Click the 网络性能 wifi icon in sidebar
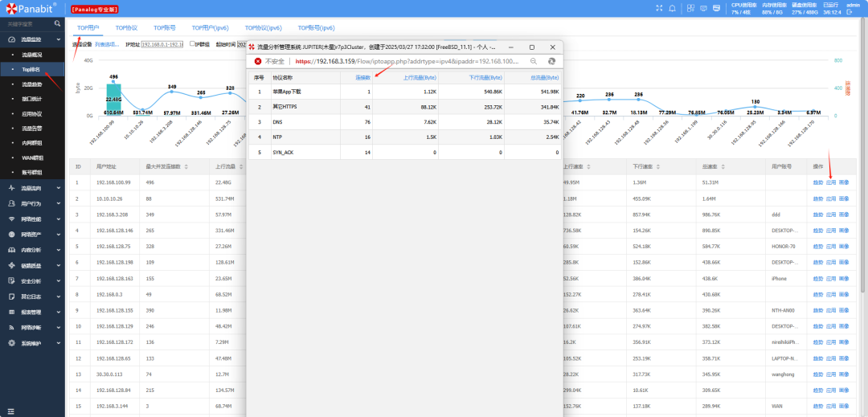 (11, 219)
